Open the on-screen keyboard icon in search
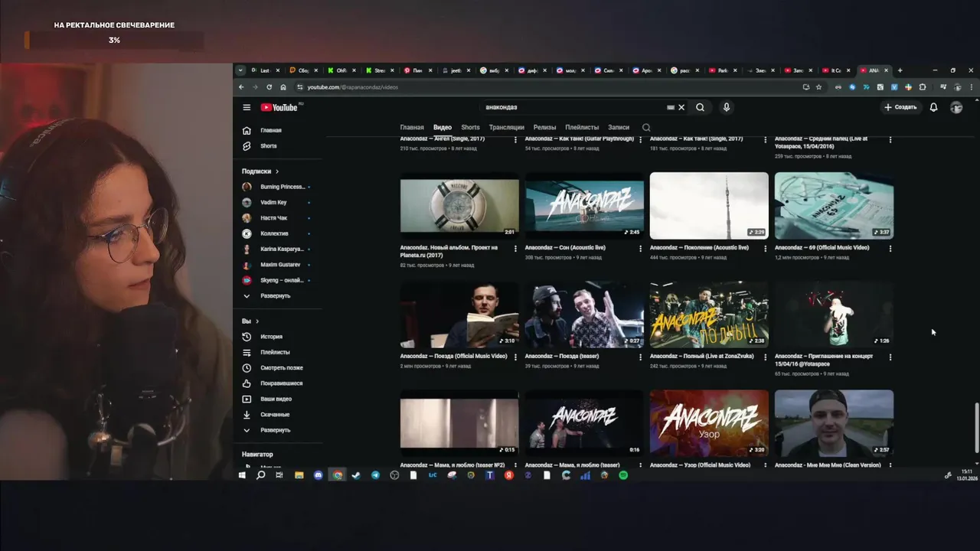The width and height of the screenshot is (980, 551). tap(671, 107)
